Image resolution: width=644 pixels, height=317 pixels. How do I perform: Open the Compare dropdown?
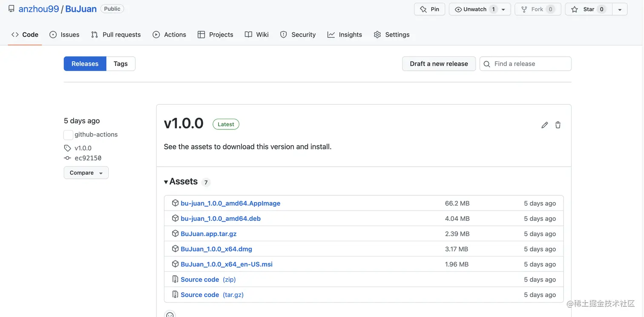coord(86,173)
